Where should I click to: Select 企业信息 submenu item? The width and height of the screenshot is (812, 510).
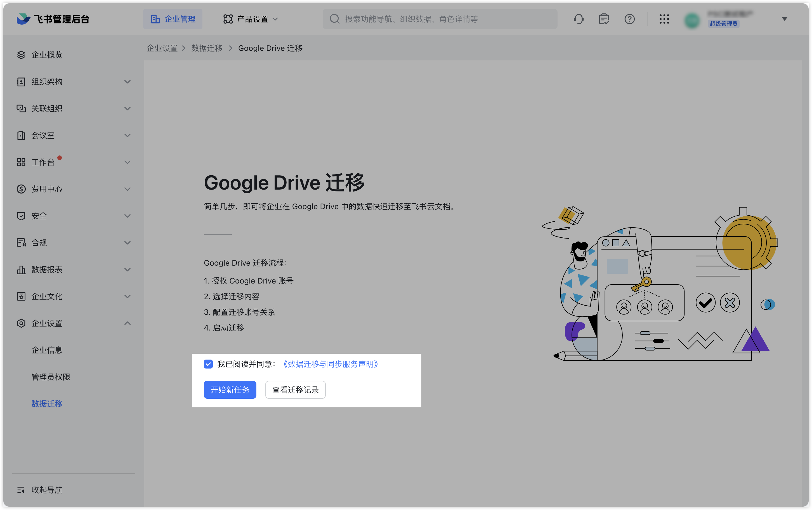pyautogui.click(x=47, y=350)
